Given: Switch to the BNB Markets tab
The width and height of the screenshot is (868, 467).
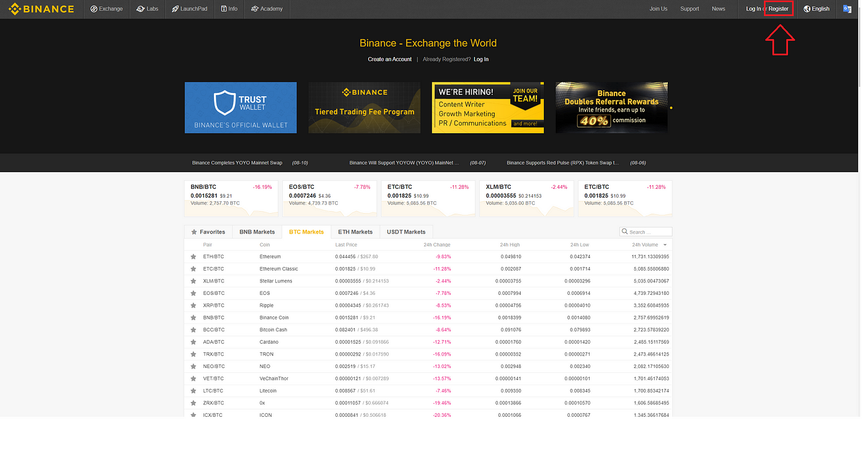Looking at the screenshot, I should click(x=257, y=232).
